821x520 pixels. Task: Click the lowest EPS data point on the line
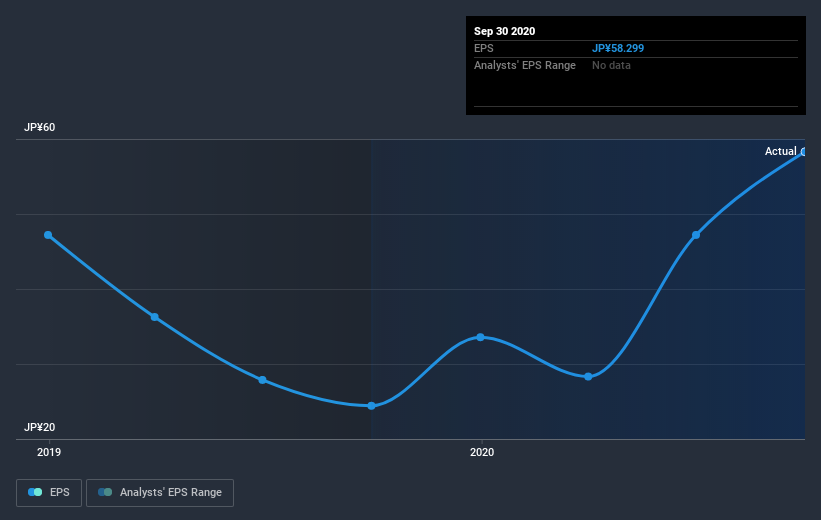pyautogui.click(x=371, y=406)
